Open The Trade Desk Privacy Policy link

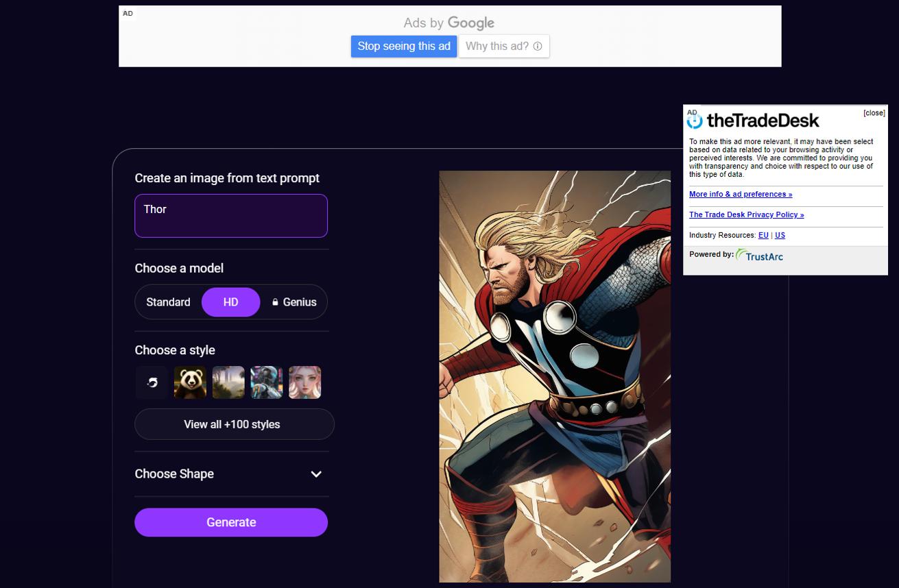pyautogui.click(x=746, y=215)
